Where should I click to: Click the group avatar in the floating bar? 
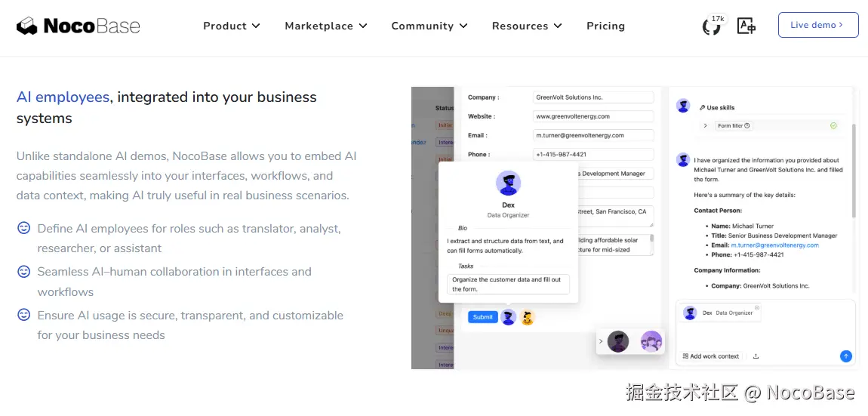pyautogui.click(x=651, y=342)
